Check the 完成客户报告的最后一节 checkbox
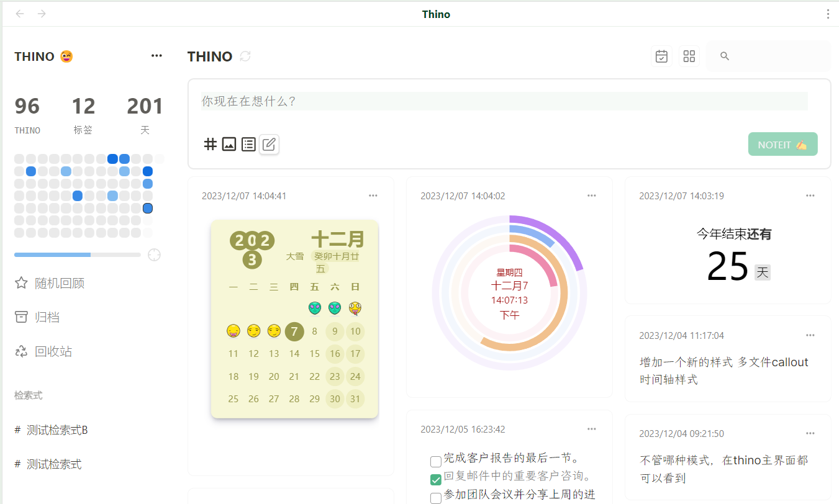This screenshot has width=839, height=504. click(x=436, y=461)
